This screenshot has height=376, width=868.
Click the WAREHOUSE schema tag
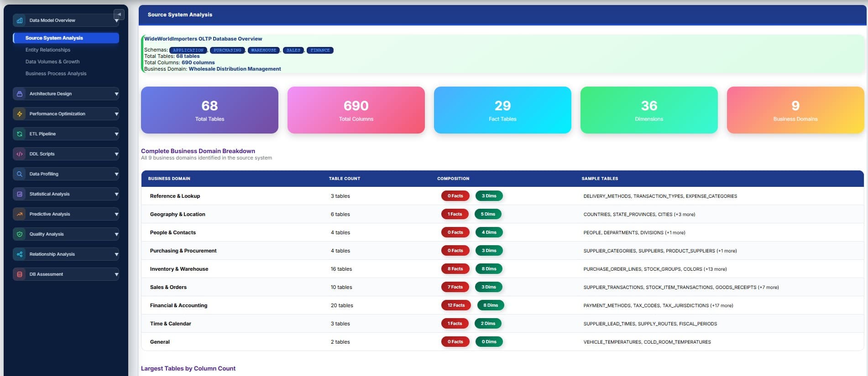tap(264, 50)
